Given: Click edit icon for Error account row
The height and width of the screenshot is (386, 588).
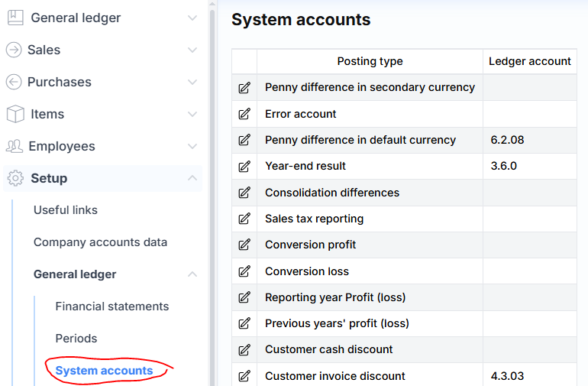Looking at the screenshot, I should (x=244, y=114).
